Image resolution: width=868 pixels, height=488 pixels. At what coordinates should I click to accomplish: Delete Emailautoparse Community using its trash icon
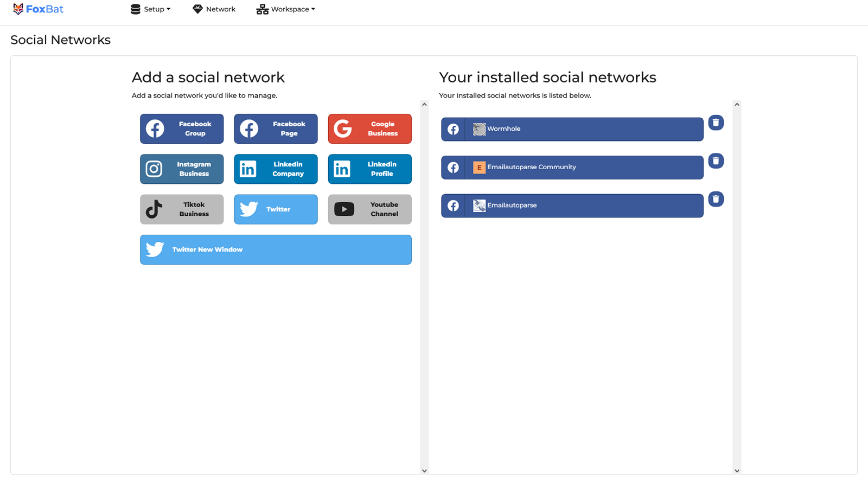tap(716, 161)
